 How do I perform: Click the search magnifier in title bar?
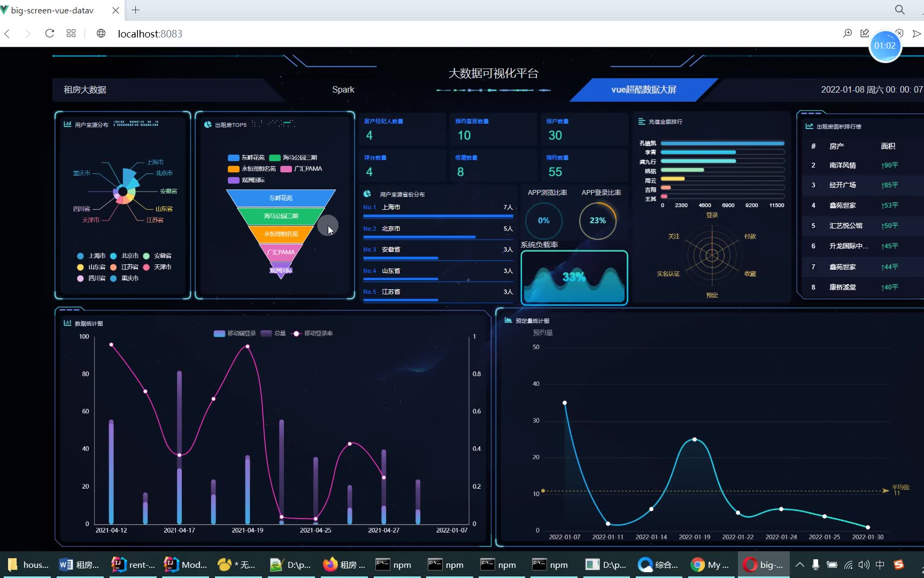(x=900, y=10)
